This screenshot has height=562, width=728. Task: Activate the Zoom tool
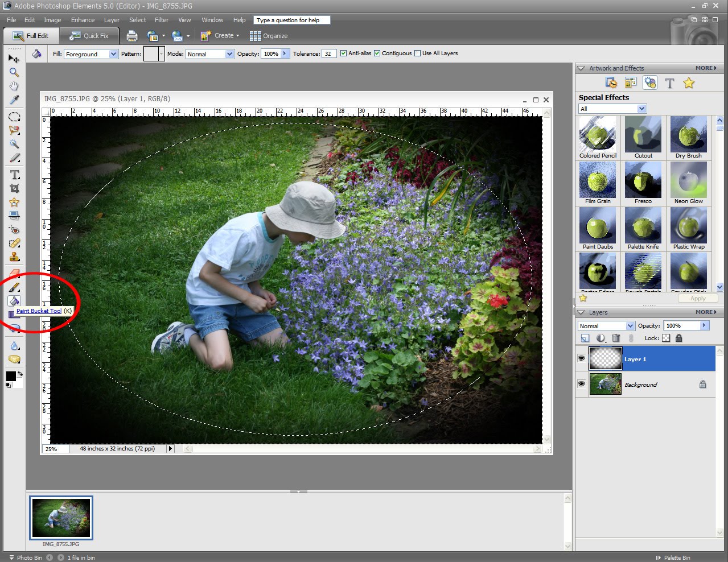coord(14,72)
